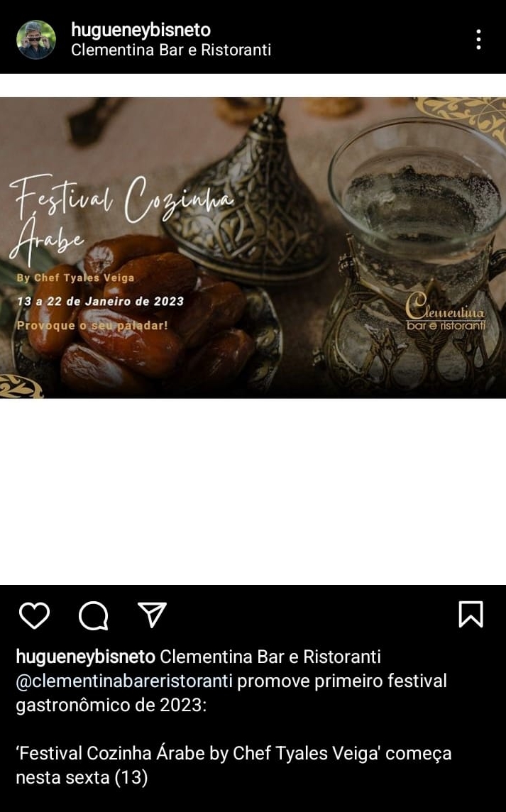Share the post via paper plane icon
The height and width of the screenshot is (812, 506).
click(152, 615)
